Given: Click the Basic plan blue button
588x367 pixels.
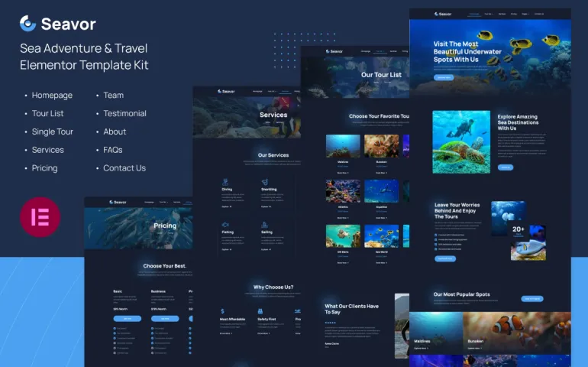Looking at the screenshot, I should tap(127, 318).
